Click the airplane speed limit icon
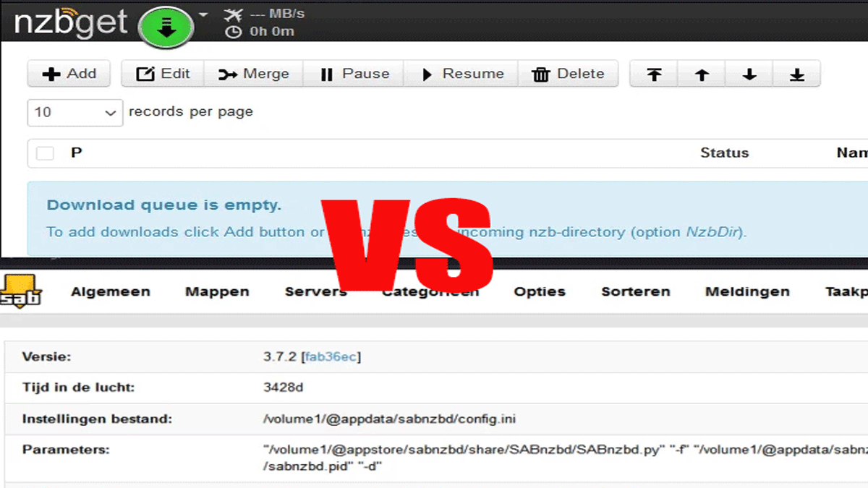The width and height of the screenshot is (868, 488). coord(234,14)
